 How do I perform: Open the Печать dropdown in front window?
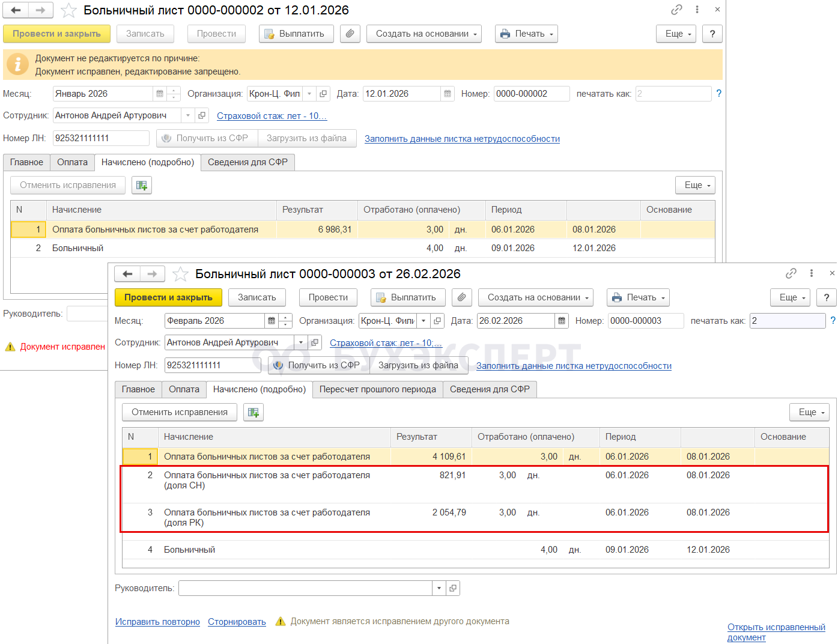[638, 297]
